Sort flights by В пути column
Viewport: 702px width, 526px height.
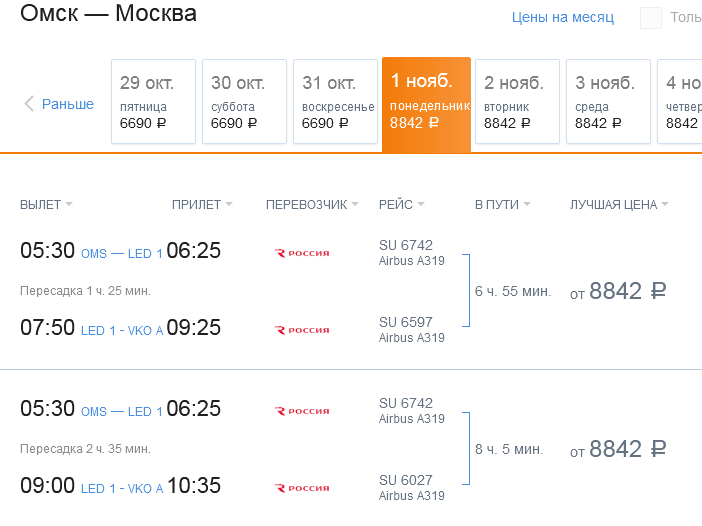tap(502, 205)
